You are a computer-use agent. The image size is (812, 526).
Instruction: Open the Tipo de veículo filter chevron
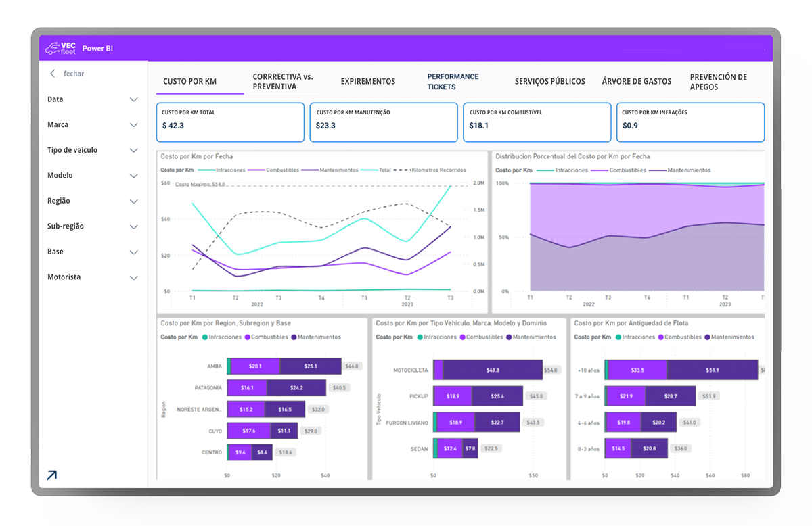(133, 151)
